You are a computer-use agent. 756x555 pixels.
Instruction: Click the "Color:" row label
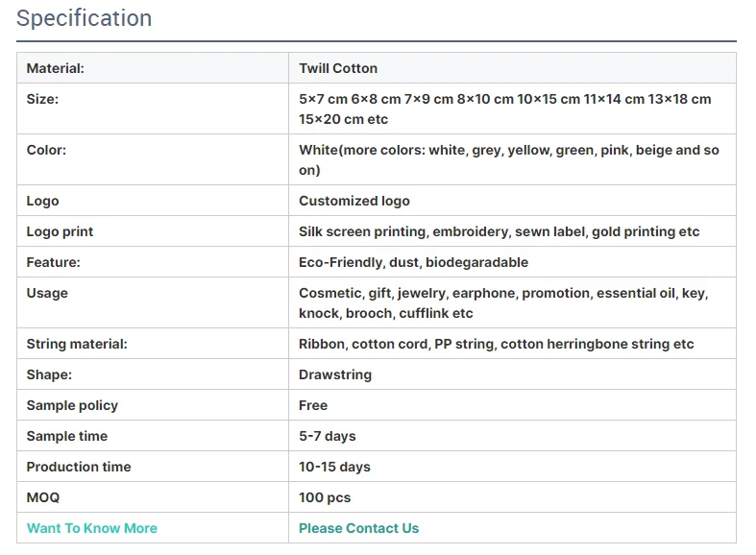point(46,150)
